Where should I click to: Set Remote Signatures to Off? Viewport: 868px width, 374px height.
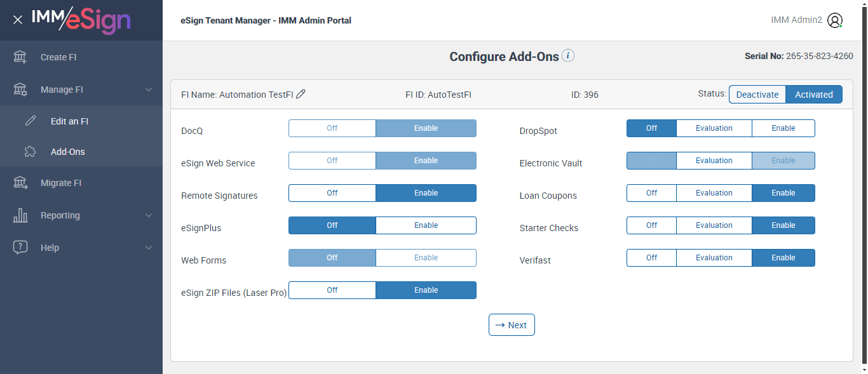point(332,193)
